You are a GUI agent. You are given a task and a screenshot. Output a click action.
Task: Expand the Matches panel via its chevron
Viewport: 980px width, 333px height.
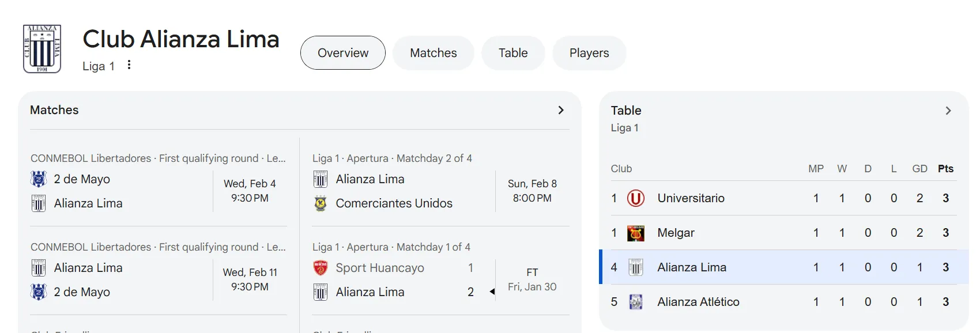coord(560,109)
